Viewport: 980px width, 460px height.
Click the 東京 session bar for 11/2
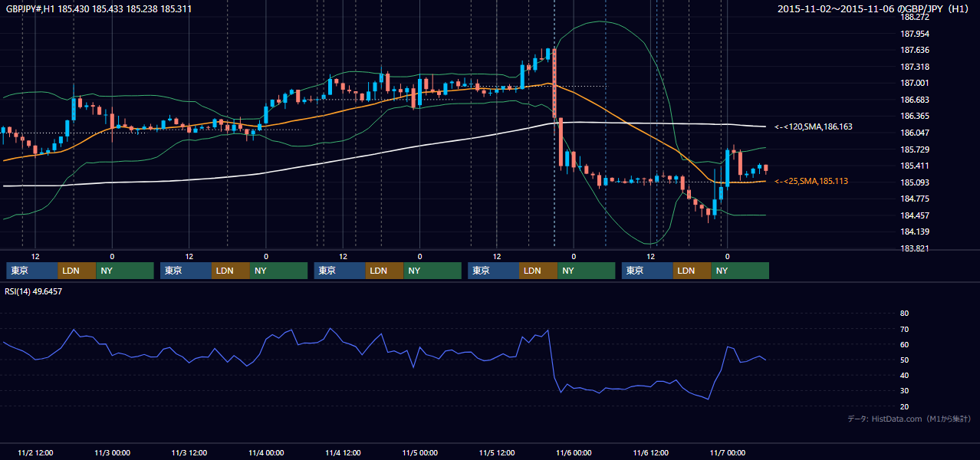coord(32,271)
